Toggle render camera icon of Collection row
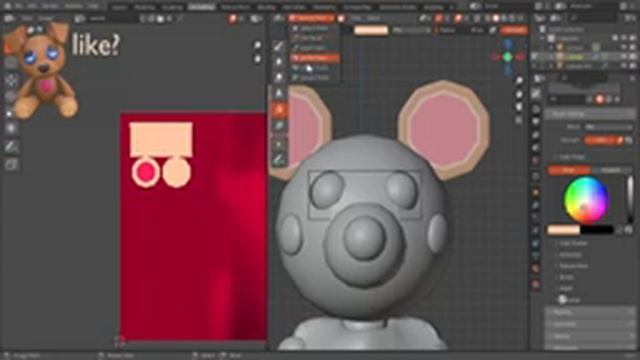 (x=633, y=38)
